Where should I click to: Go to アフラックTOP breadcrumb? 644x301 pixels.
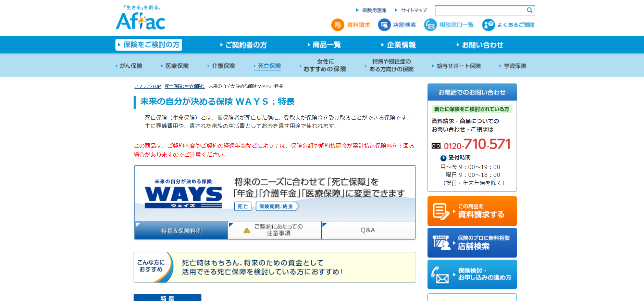[x=148, y=86]
